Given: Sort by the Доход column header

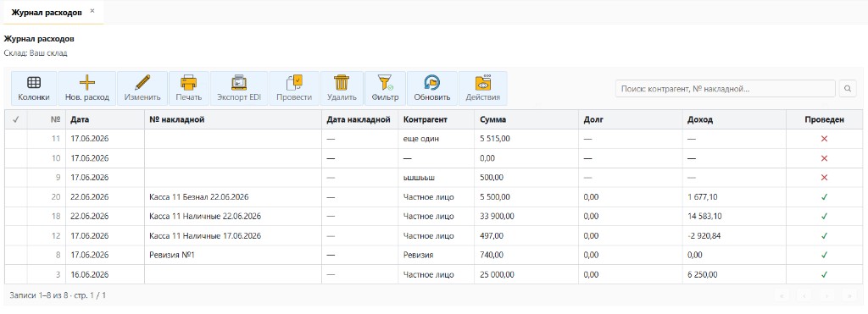Looking at the screenshot, I should pos(734,119).
